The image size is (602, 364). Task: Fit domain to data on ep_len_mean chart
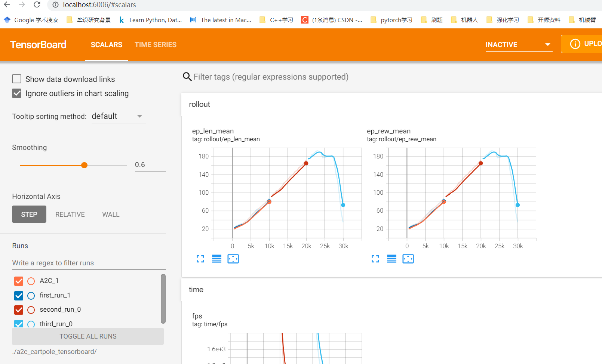click(x=233, y=259)
